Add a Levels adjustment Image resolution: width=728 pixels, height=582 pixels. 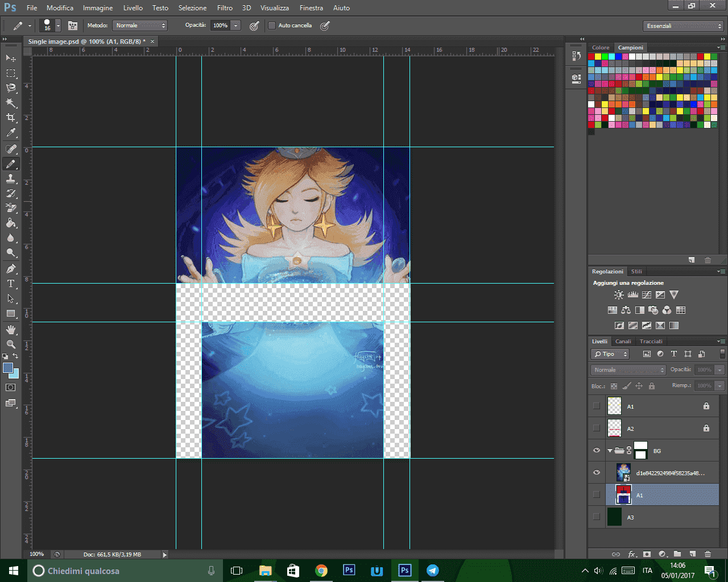[x=632, y=294]
